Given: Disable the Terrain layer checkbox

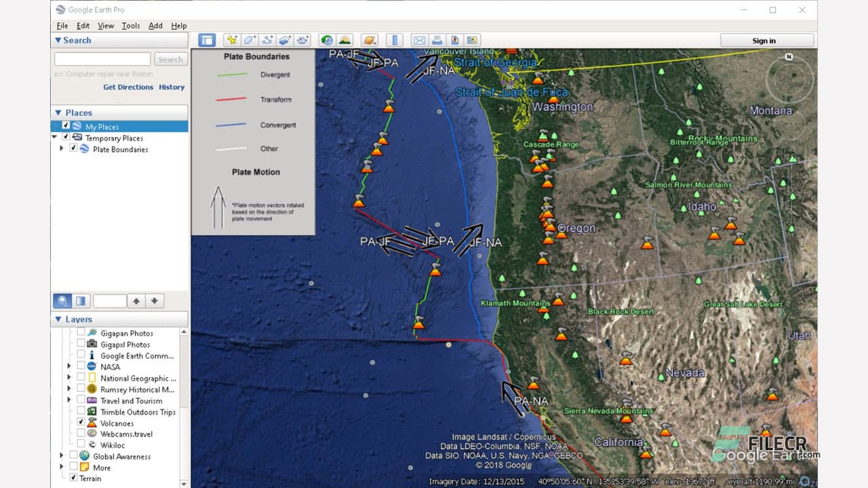Looking at the screenshot, I should [73, 478].
